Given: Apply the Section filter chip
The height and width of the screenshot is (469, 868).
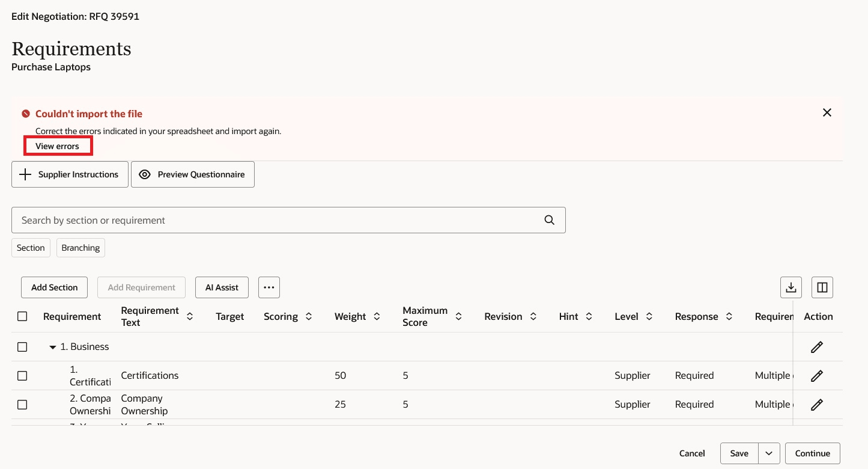Looking at the screenshot, I should click(x=31, y=248).
